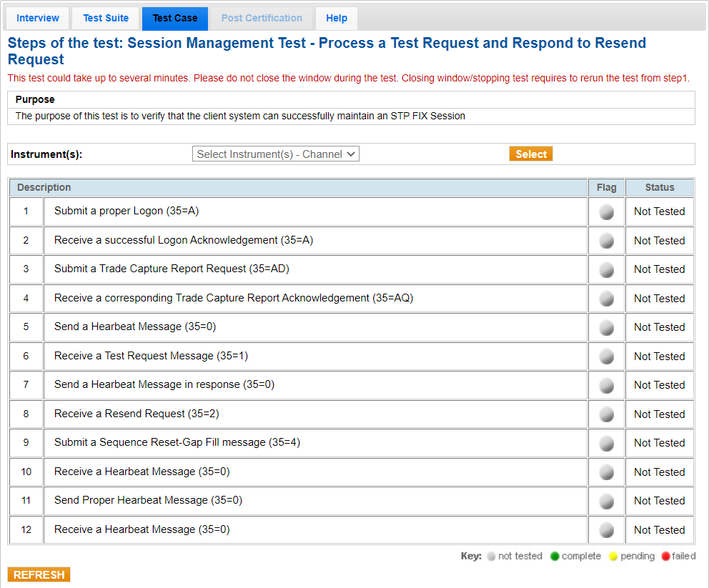Click the yellow pending indicator in the Key
This screenshot has height=588, width=709.
(613, 556)
